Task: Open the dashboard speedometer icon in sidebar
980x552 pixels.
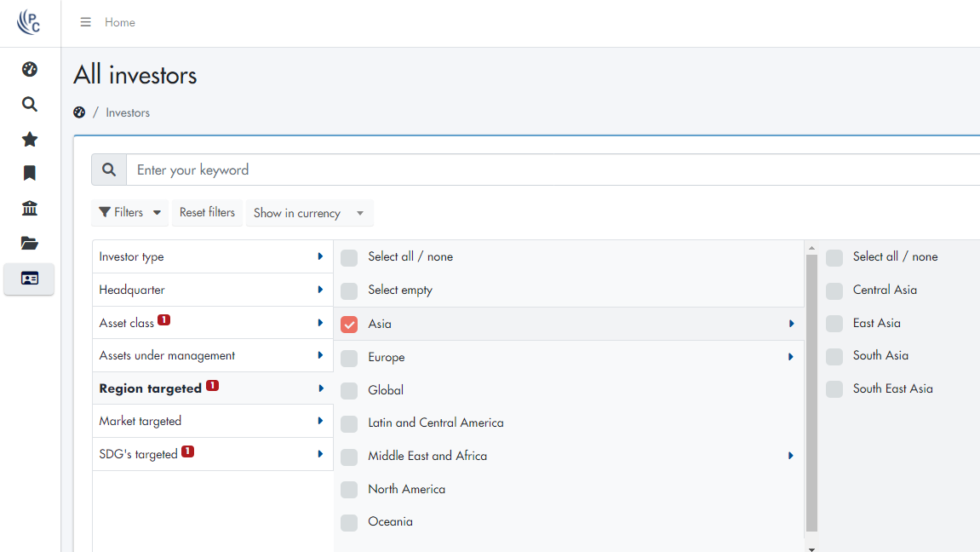Action: click(29, 69)
